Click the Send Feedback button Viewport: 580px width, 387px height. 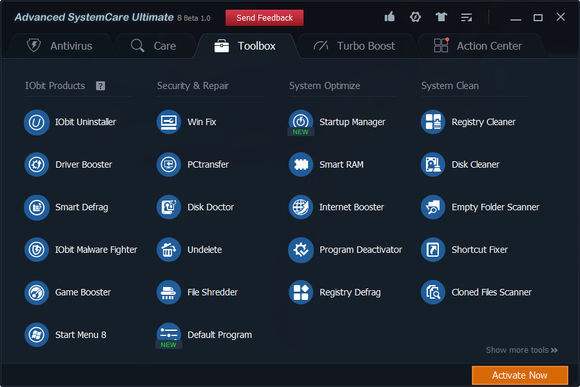264,18
